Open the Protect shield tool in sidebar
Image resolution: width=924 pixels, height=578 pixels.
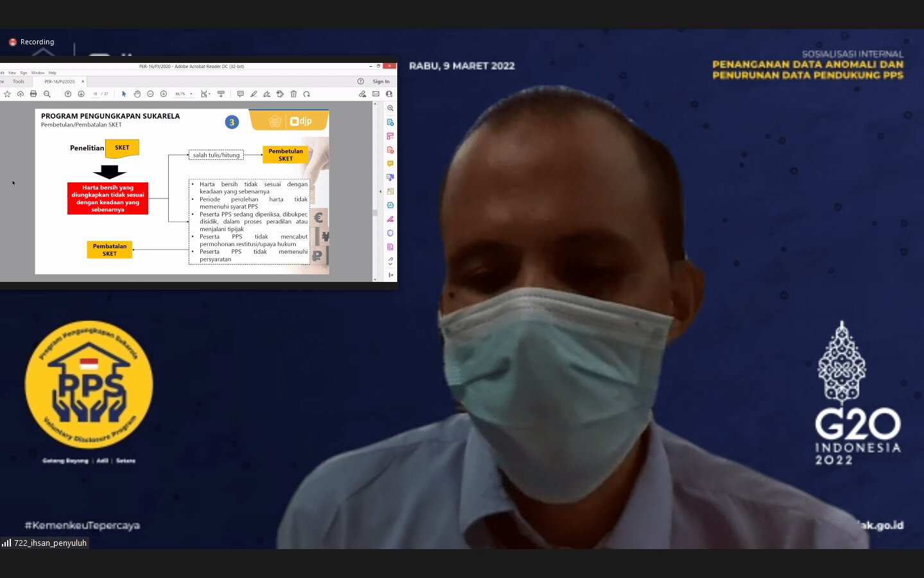coord(390,233)
